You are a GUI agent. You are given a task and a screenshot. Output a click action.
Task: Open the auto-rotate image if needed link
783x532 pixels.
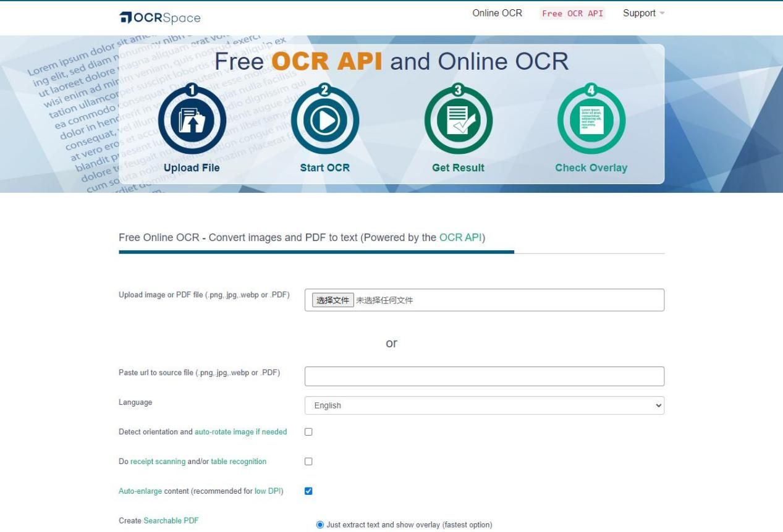(241, 432)
